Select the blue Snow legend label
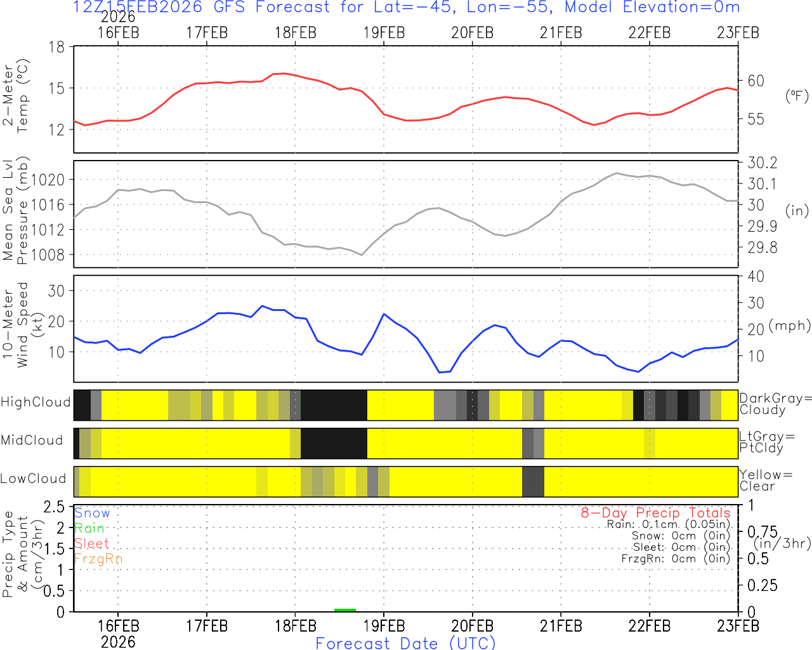 (92, 513)
